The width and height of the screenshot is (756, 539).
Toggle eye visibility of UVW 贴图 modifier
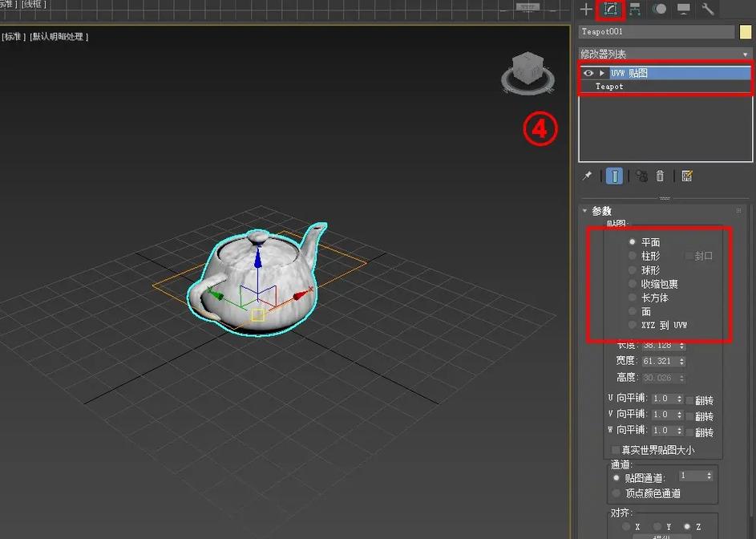[x=588, y=73]
